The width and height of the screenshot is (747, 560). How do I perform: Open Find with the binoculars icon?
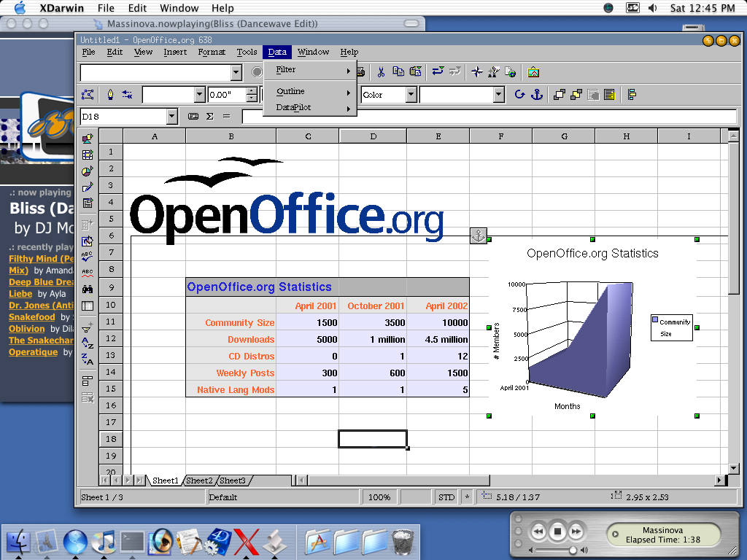(88, 289)
